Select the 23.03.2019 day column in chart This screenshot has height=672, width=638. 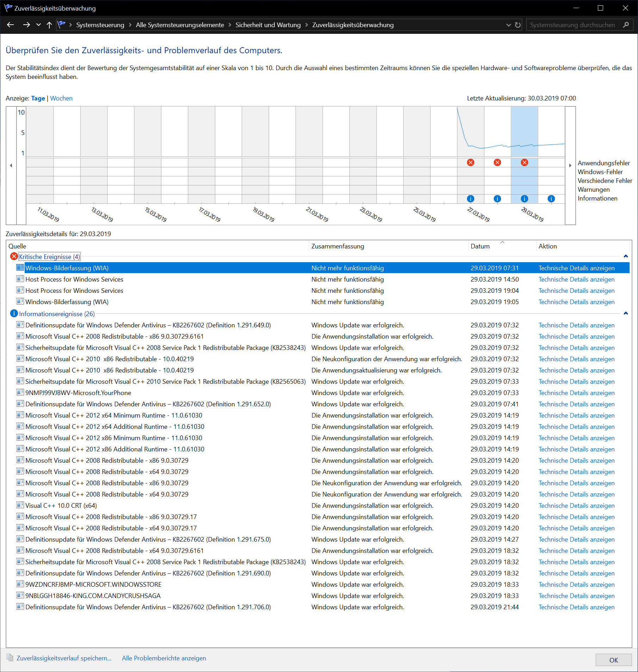point(363,155)
